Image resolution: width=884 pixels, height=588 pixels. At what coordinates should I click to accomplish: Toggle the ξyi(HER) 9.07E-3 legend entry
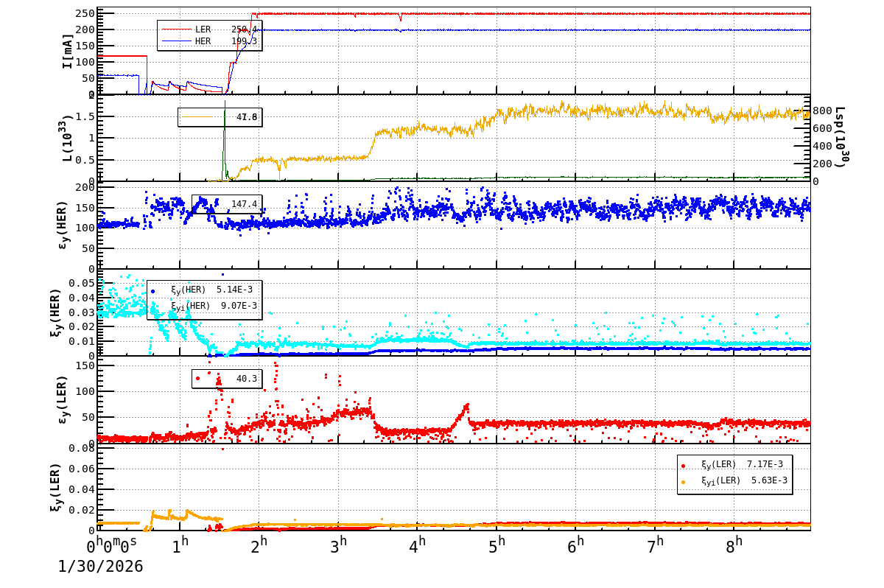(214, 305)
